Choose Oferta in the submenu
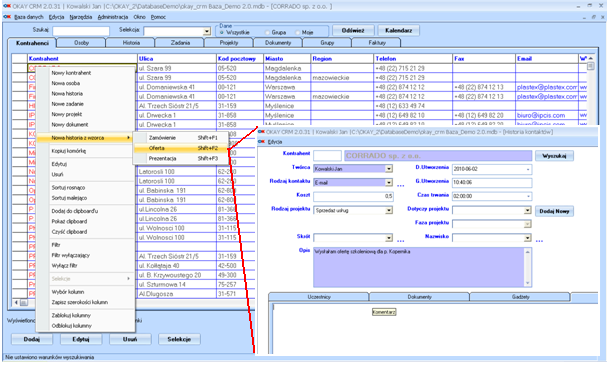The height and width of the screenshot is (366, 609). tap(181, 148)
